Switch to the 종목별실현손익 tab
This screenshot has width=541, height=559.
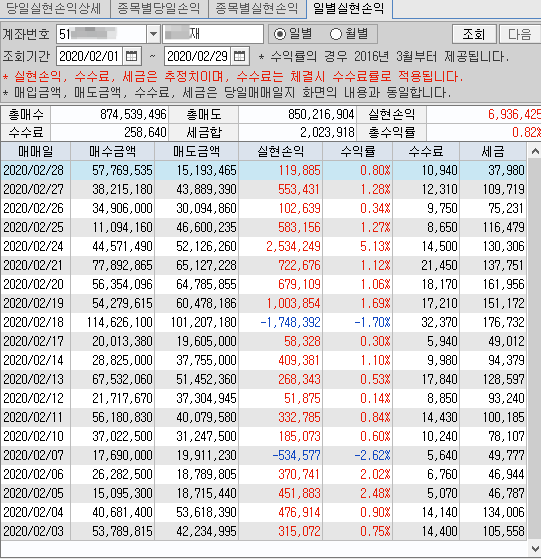pyautogui.click(x=257, y=8)
